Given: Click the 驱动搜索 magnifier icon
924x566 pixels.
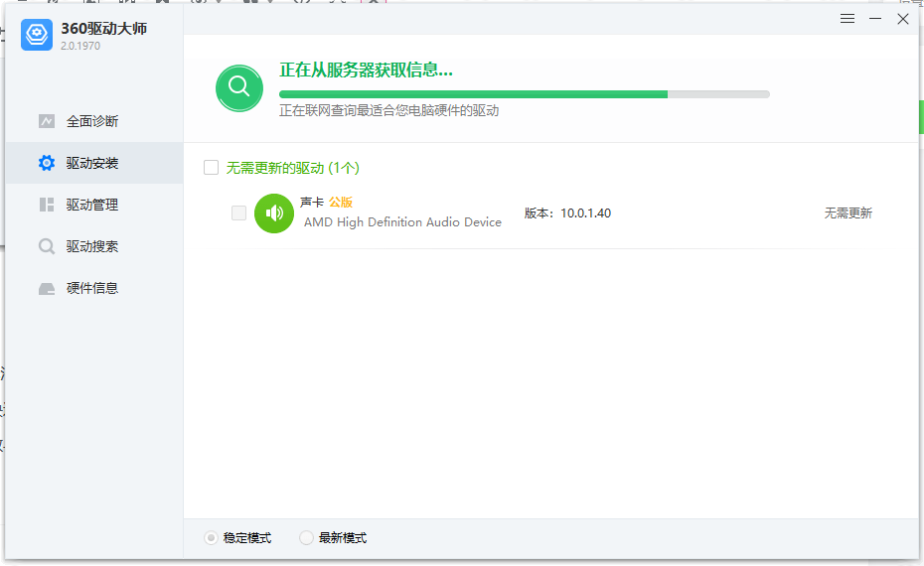Looking at the screenshot, I should [47, 246].
